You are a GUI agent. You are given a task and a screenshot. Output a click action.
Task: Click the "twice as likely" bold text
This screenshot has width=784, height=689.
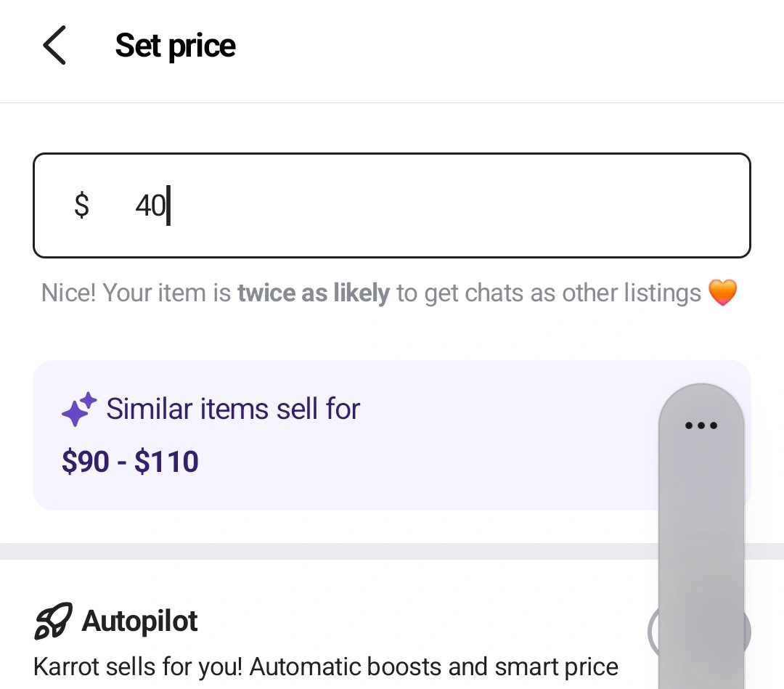click(x=314, y=293)
